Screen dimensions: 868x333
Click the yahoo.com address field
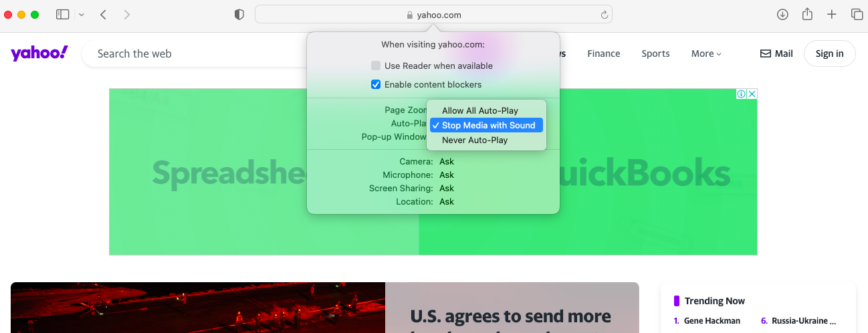click(433, 15)
